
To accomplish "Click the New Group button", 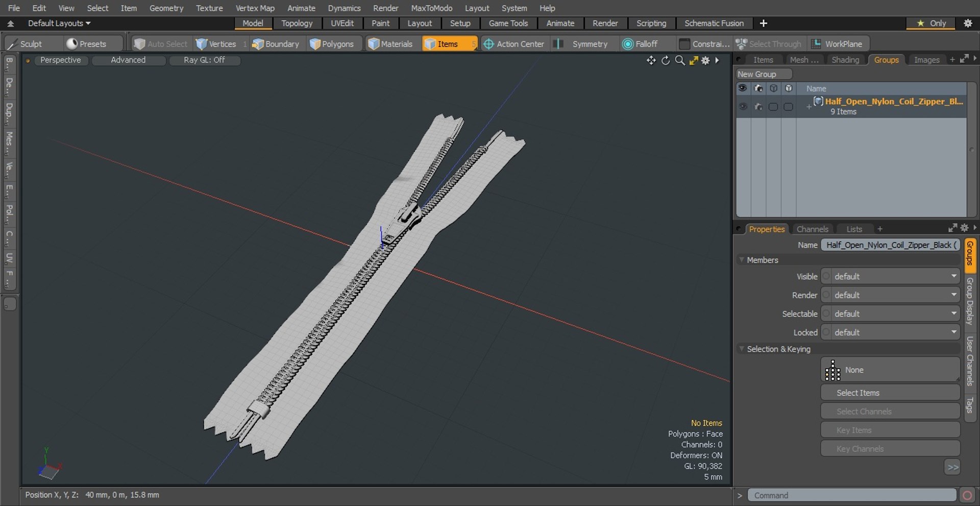I will pyautogui.click(x=763, y=74).
